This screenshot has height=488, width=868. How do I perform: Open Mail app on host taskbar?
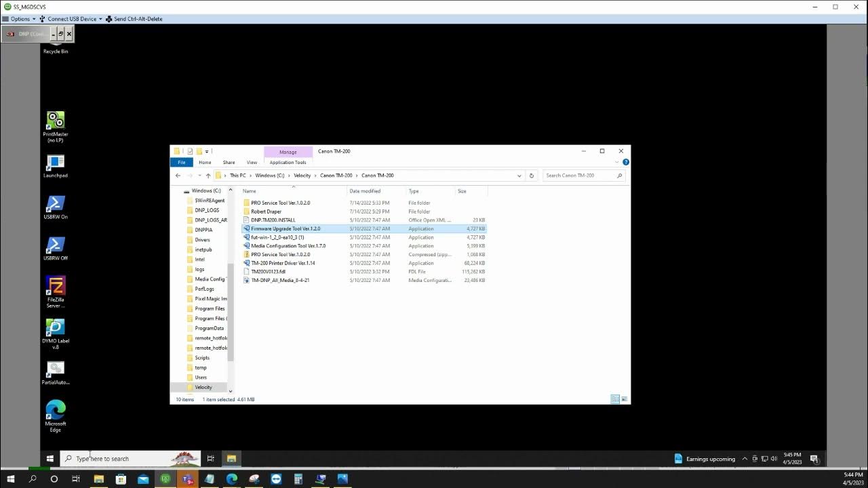(143, 479)
